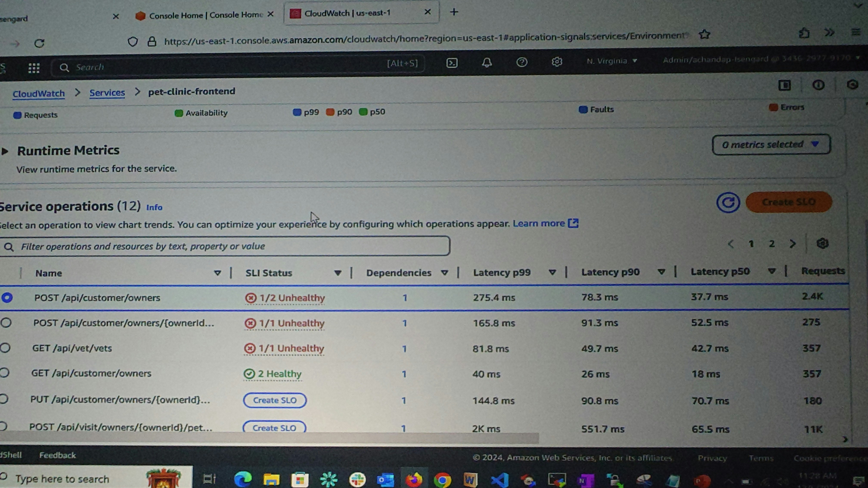Select POST /api/customer/owners/{ownerId} radio button
Image resolution: width=868 pixels, height=488 pixels.
[x=6, y=323]
